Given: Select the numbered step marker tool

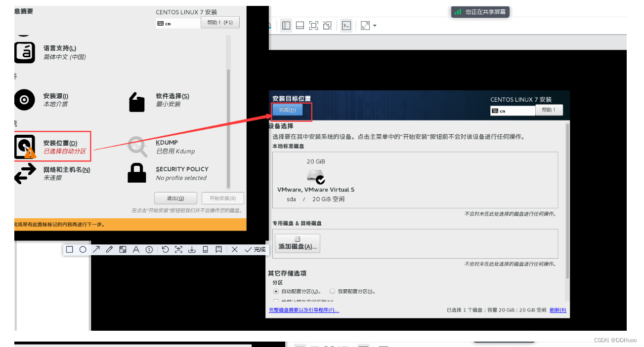Looking at the screenshot, I should 149,250.
